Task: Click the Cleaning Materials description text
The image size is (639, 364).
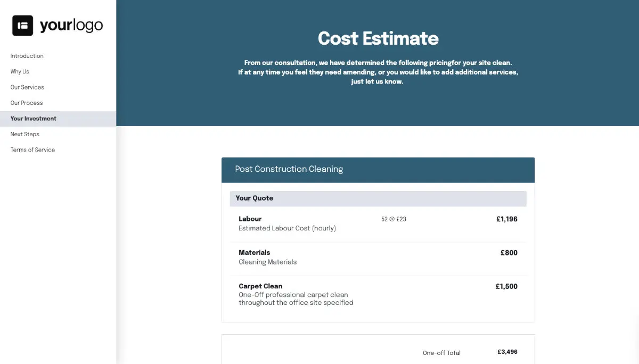Action: click(x=267, y=262)
